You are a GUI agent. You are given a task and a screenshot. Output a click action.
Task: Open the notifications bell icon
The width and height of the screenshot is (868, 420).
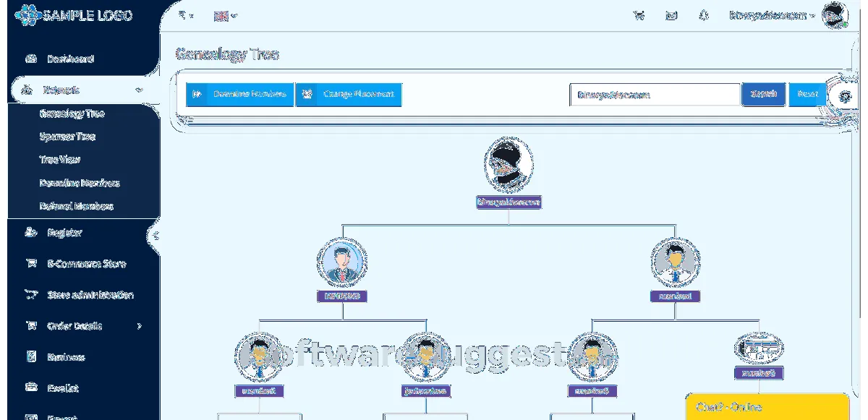(x=703, y=15)
